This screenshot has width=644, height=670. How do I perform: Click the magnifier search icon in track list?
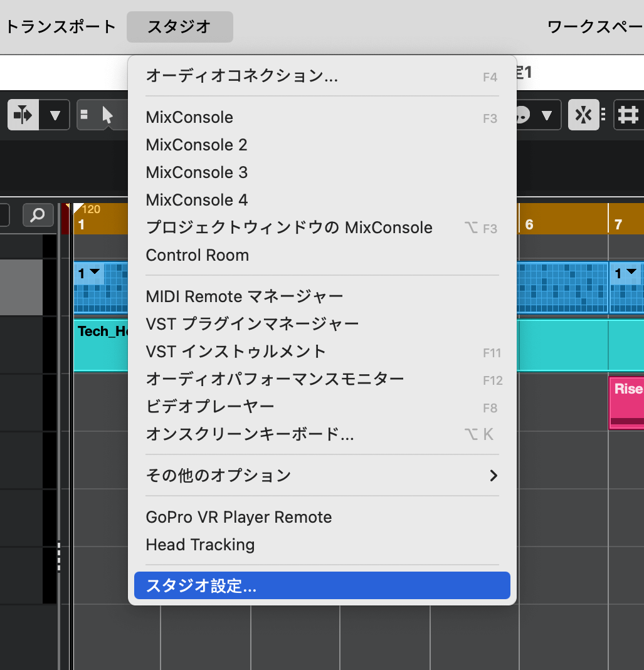[38, 214]
